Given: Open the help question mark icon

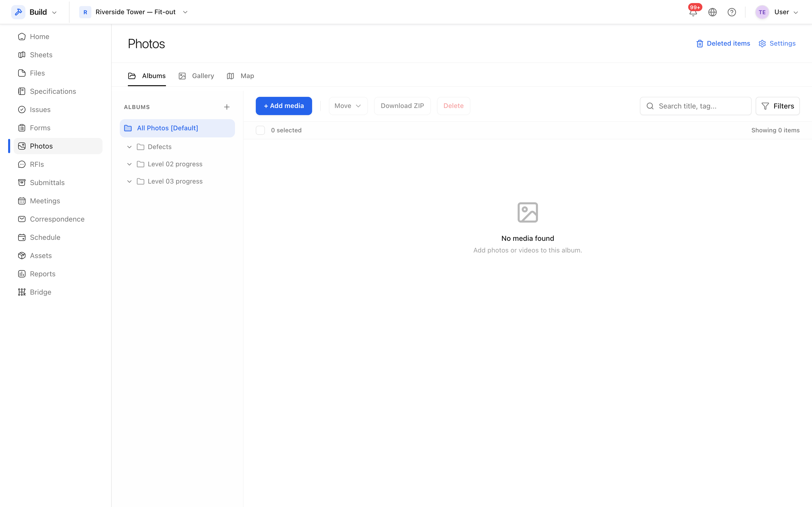Looking at the screenshot, I should pyautogui.click(x=732, y=12).
